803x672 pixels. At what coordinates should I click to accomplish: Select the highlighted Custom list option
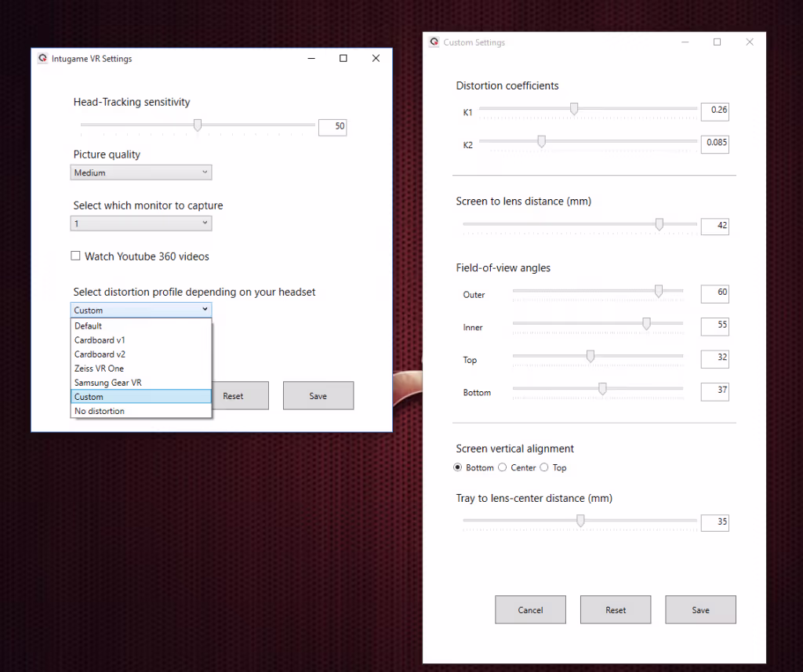point(141,397)
